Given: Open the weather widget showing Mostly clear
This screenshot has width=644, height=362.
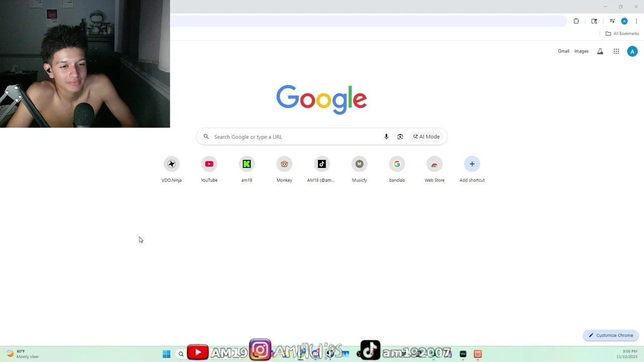Looking at the screenshot, I should 22,354.
